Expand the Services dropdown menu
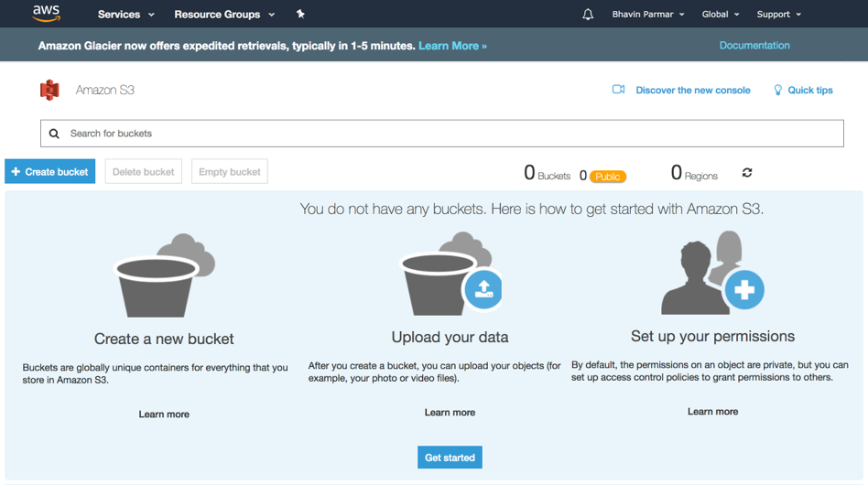868x485 pixels. [x=125, y=15]
